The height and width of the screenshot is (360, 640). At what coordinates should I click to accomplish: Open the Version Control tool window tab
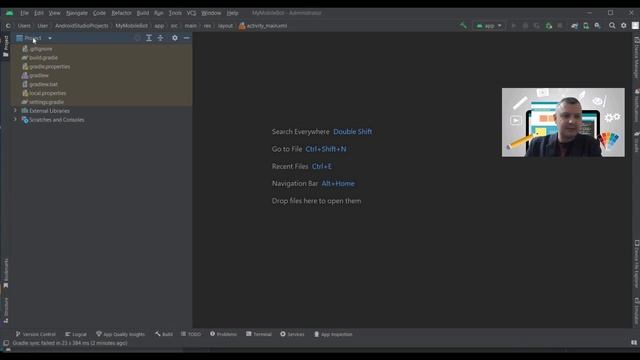pyautogui.click(x=36, y=334)
